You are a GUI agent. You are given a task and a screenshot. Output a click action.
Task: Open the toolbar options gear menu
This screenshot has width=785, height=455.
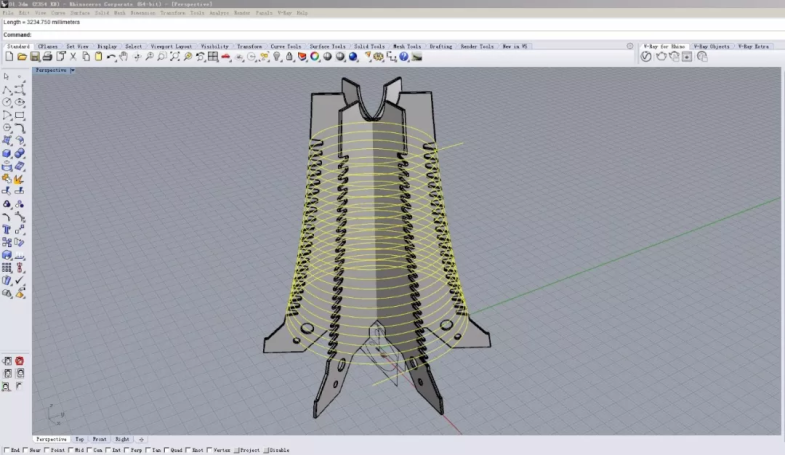(x=629, y=46)
